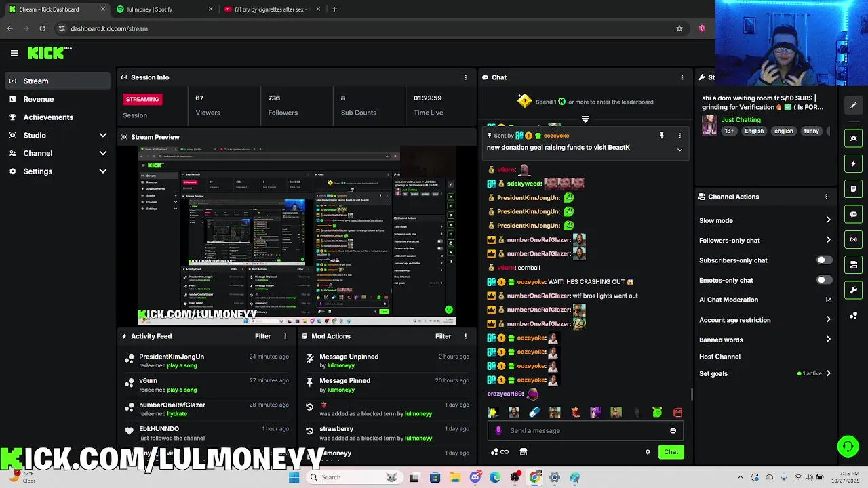Edit stream info with pencil icon
Viewport: 868px width, 488px height.
854,105
